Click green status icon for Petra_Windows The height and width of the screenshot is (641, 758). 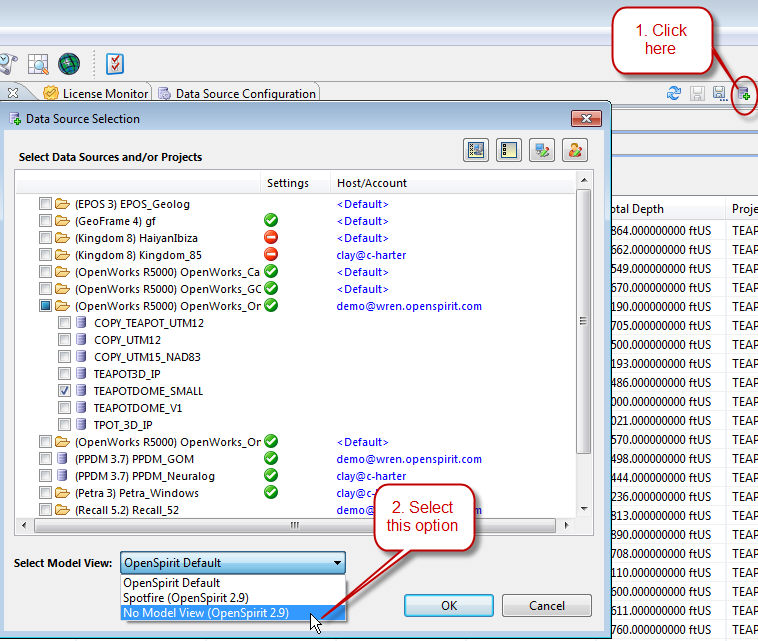pos(271,492)
